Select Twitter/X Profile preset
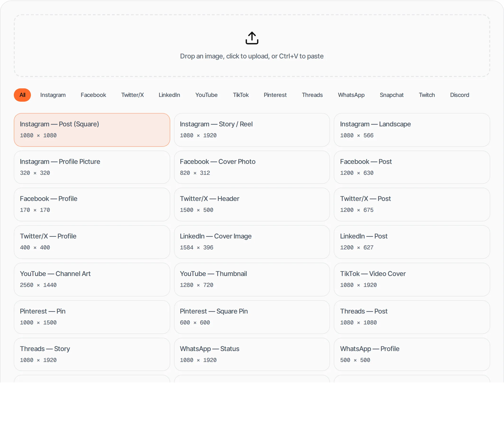 click(92, 242)
